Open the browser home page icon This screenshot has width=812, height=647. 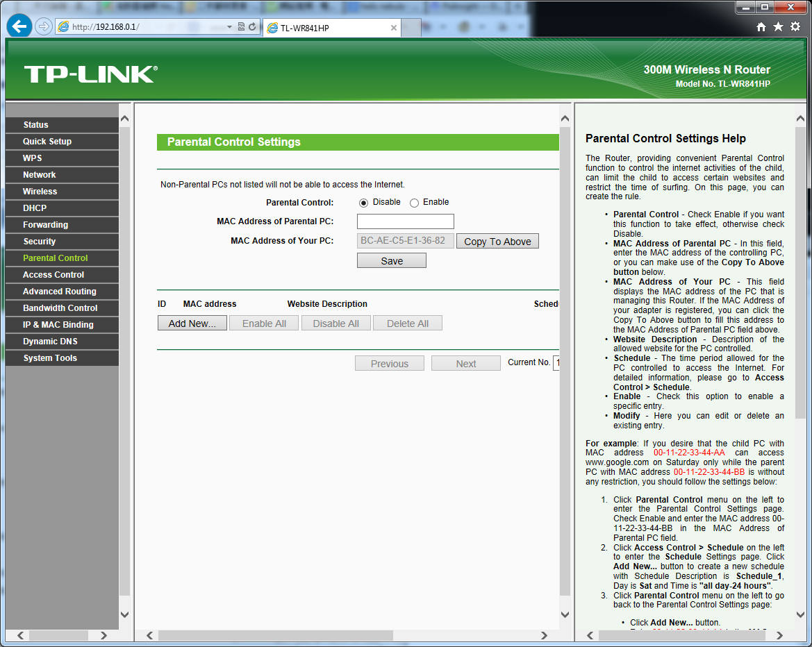pos(761,27)
